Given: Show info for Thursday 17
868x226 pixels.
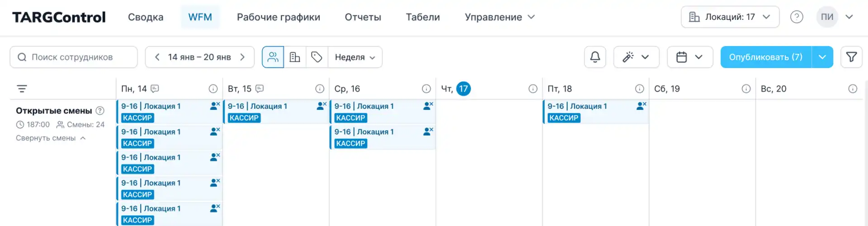Looking at the screenshot, I should coord(533,89).
